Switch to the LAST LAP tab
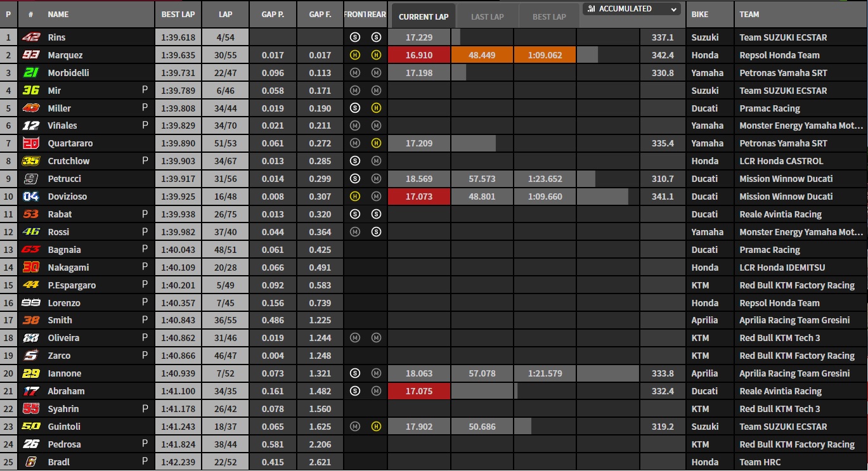Image resolution: width=868 pixels, height=471 pixels. (x=487, y=16)
